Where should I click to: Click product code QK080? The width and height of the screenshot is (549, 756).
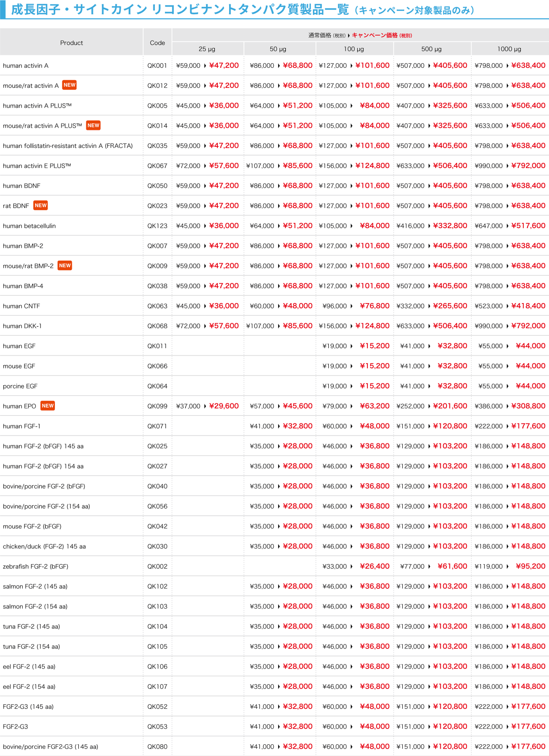157,747
